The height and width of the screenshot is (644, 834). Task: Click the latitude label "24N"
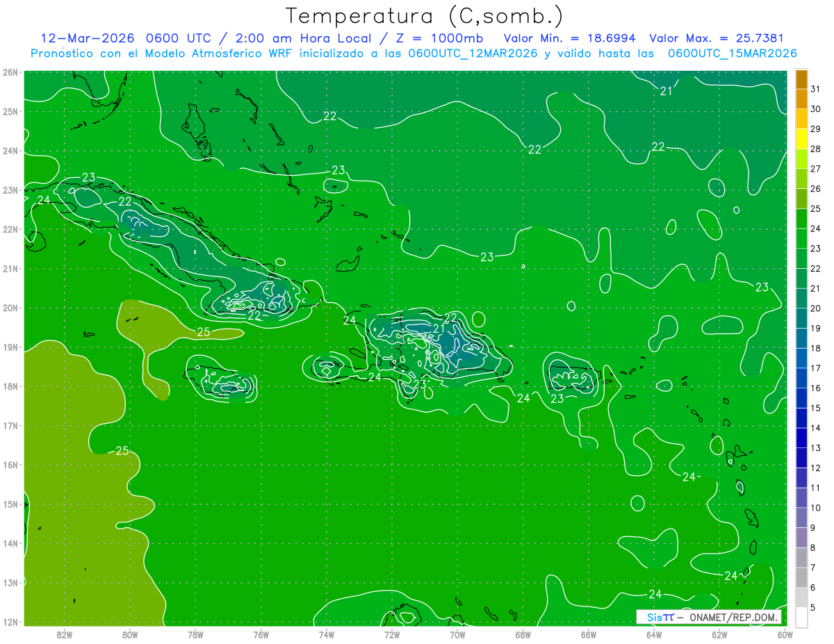point(10,151)
